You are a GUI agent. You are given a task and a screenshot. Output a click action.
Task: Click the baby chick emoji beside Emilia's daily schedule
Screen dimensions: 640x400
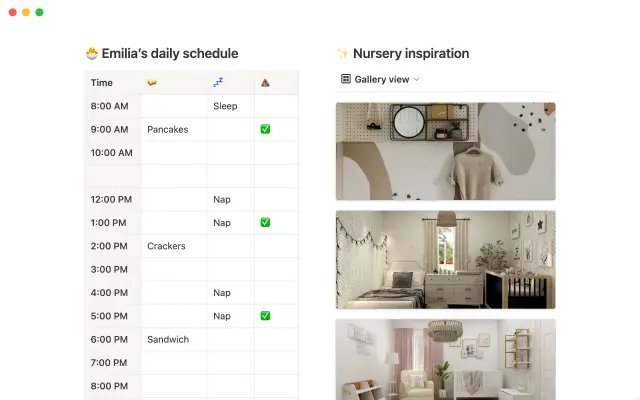point(92,53)
